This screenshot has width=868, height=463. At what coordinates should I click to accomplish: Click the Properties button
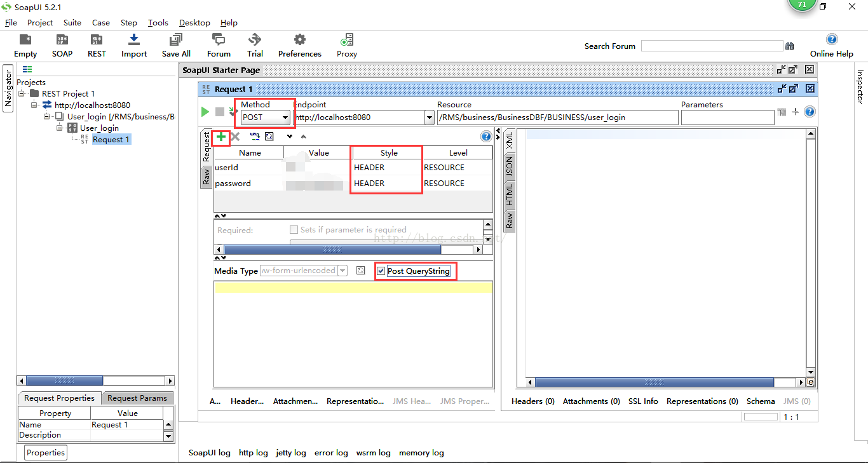point(46,453)
